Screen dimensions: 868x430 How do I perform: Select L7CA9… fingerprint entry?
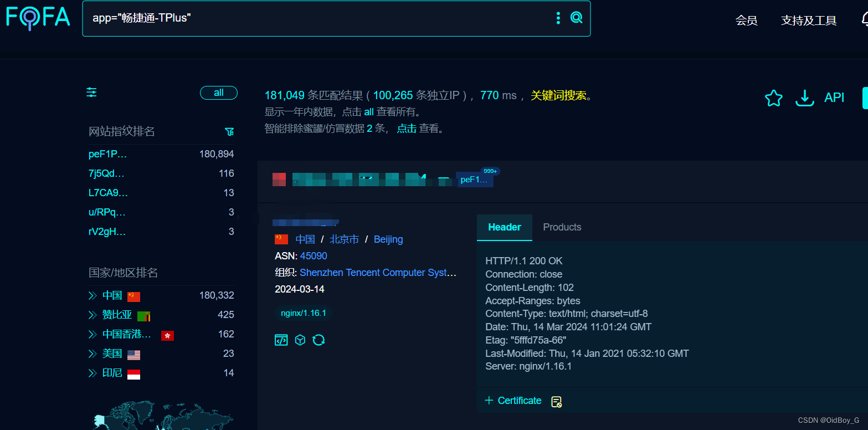click(109, 193)
